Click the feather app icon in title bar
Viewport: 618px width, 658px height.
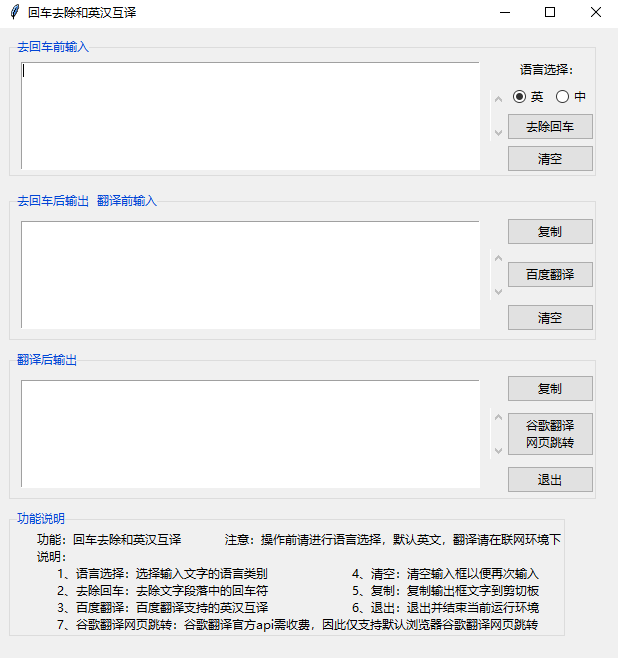(15, 12)
